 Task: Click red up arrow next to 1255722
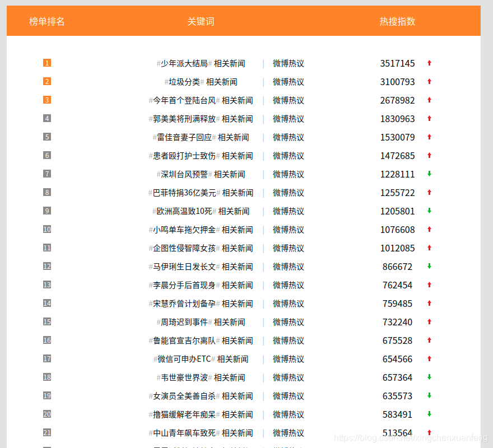click(429, 193)
